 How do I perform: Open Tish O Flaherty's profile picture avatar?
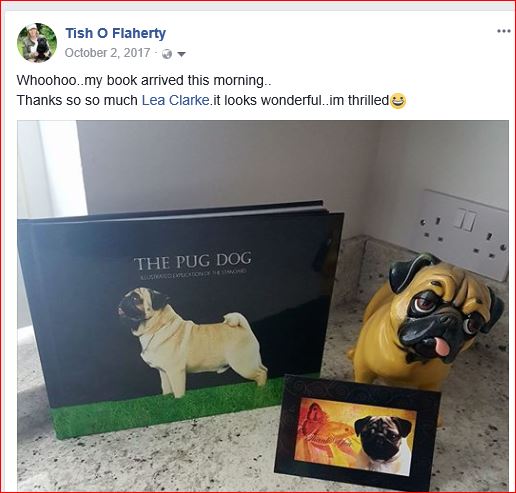(37, 43)
